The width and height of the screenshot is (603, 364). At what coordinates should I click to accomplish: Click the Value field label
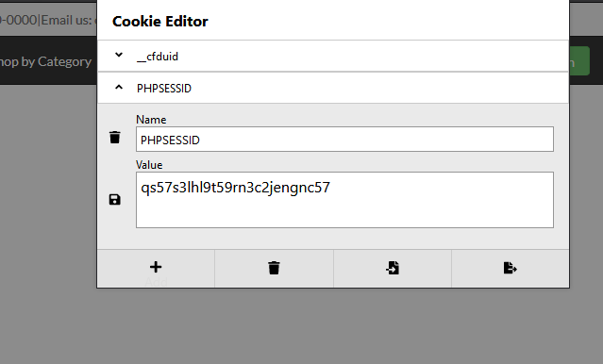pos(149,165)
